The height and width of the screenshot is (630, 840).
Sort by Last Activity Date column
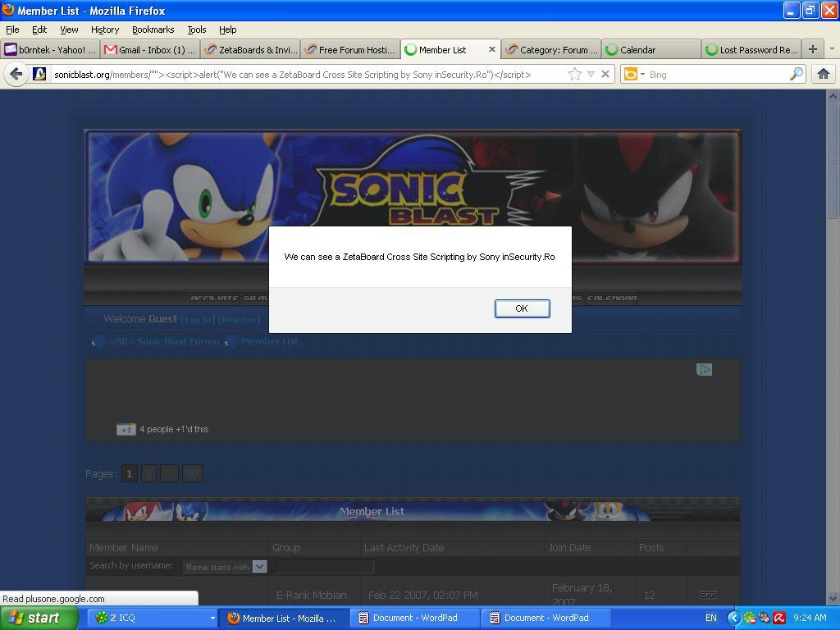pos(404,547)
